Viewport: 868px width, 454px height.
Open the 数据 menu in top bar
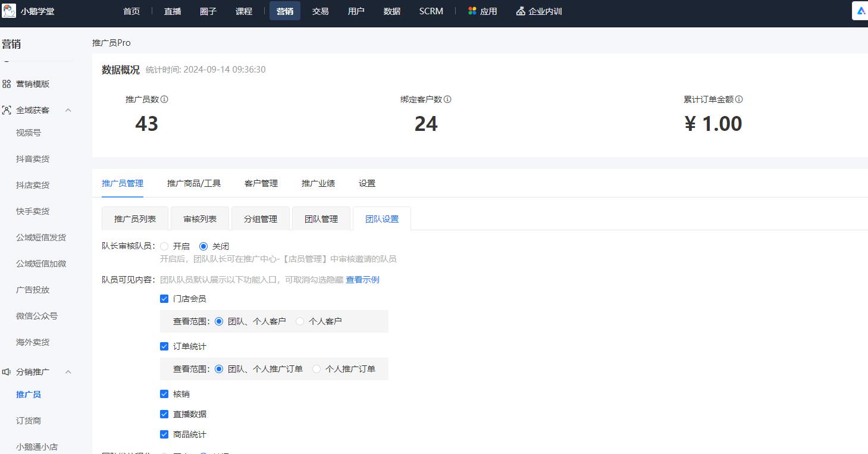(x=392, y=11)
